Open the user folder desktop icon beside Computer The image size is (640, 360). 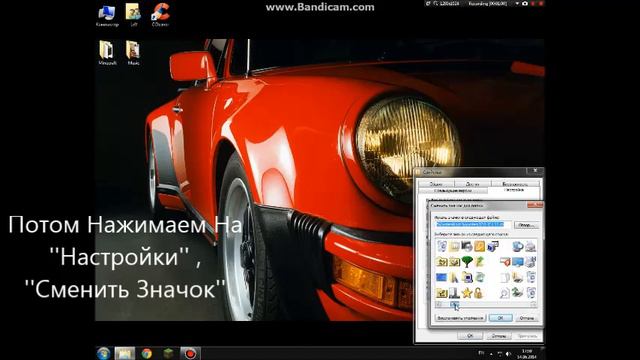[x=133, y=15]
